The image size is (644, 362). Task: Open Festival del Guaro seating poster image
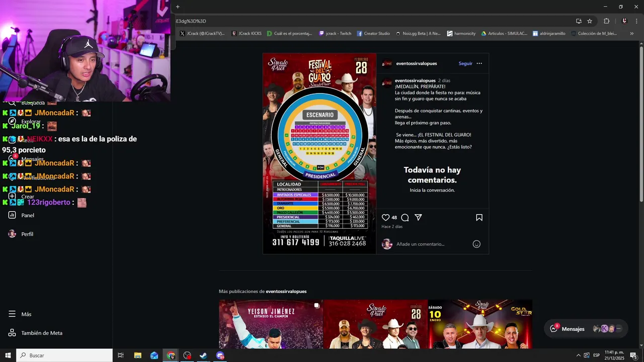click(319, 153)
